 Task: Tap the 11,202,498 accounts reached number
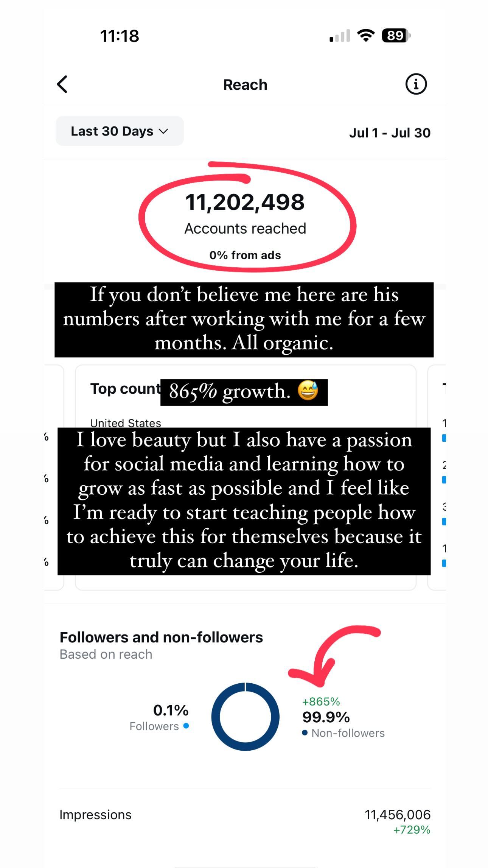click(x=245, y=202)
